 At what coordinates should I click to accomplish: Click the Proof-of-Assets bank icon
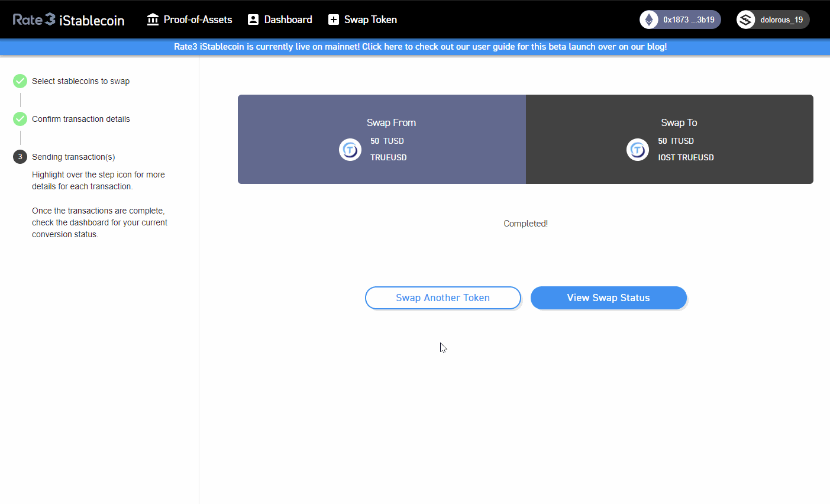(153, 20)
